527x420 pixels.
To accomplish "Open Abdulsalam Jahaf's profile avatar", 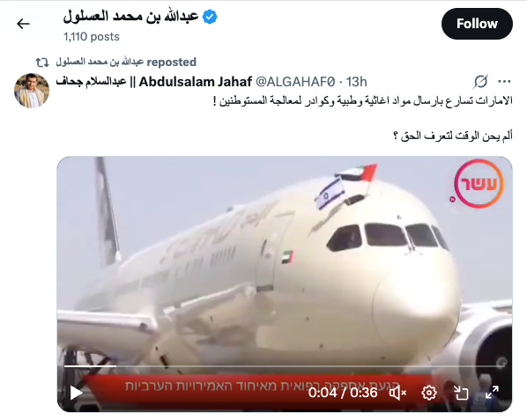I will [x=32, y=91].
